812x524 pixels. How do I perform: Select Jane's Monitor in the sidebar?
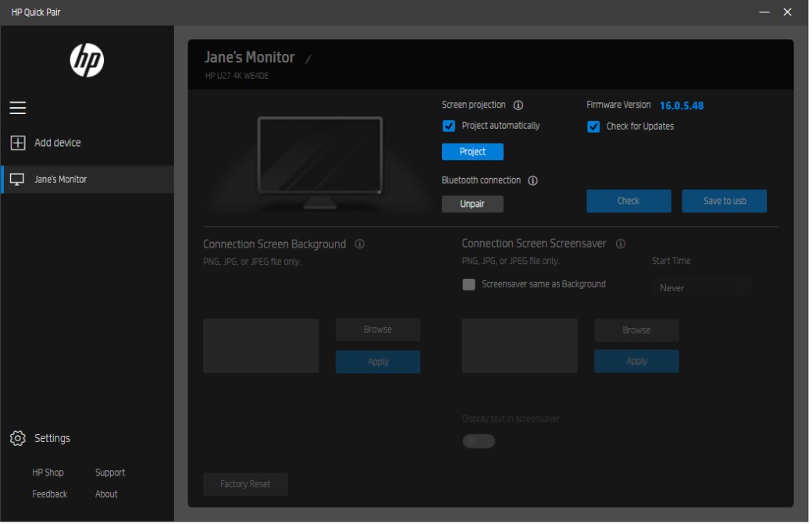tap(87, 180)
